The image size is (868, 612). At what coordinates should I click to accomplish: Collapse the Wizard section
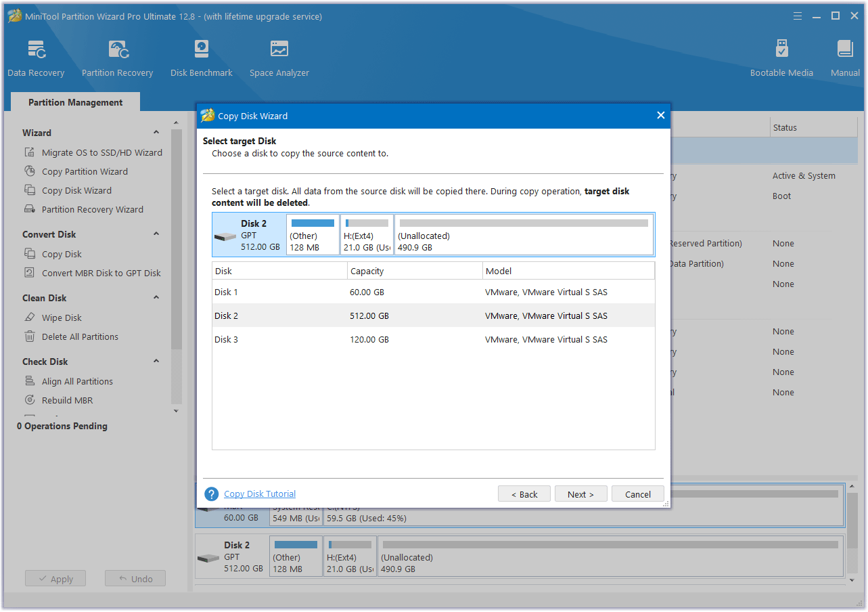[x=156, y=133]
